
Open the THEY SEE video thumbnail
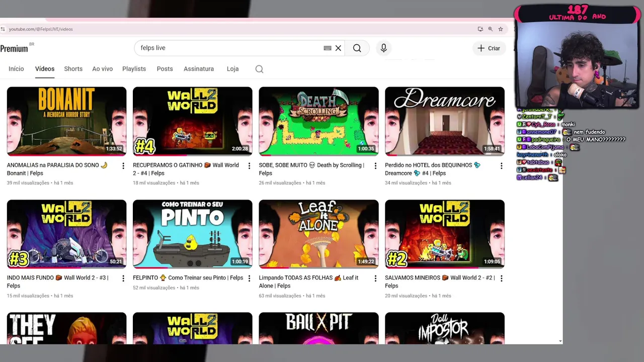click(x=66, y=328)
